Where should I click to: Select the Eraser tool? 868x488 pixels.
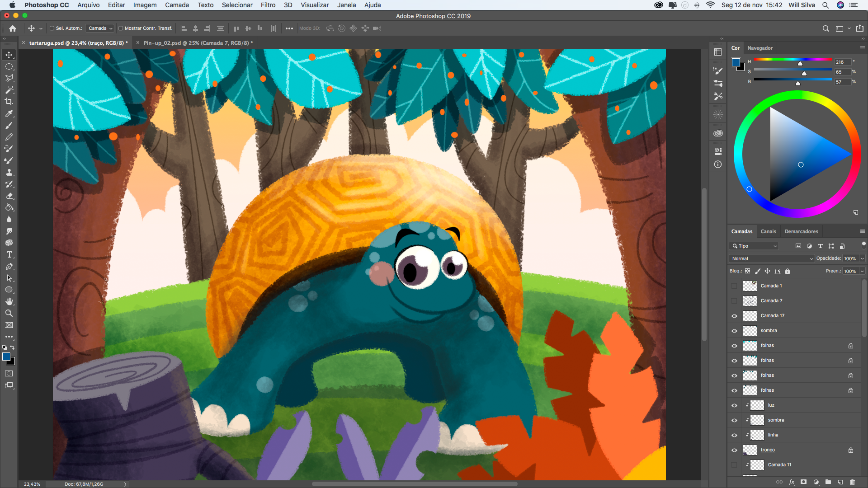point(9,196)
